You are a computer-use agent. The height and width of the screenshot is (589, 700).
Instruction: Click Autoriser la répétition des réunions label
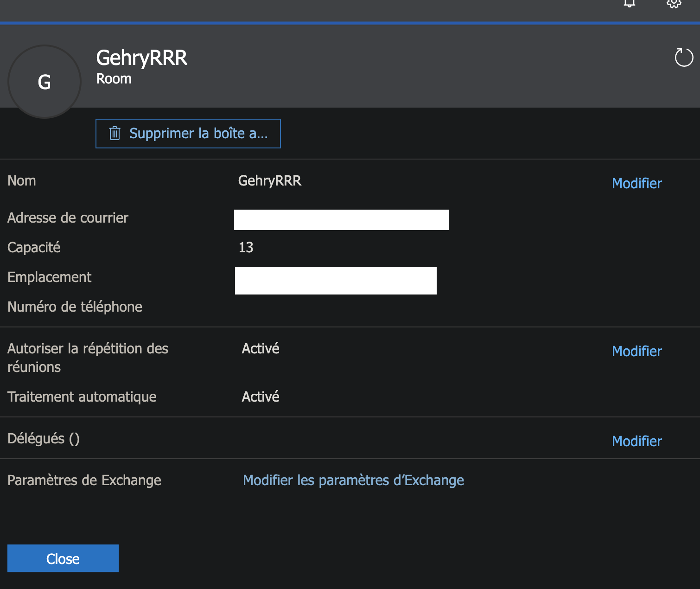point(88,358)
